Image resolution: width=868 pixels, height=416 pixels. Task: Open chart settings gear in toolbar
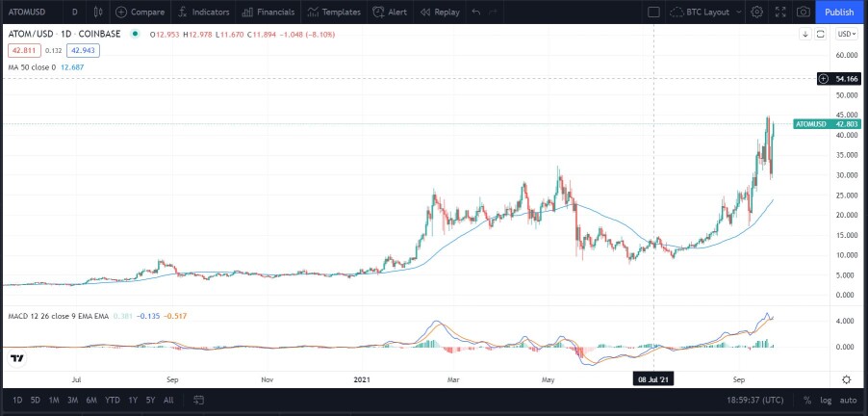757,12
